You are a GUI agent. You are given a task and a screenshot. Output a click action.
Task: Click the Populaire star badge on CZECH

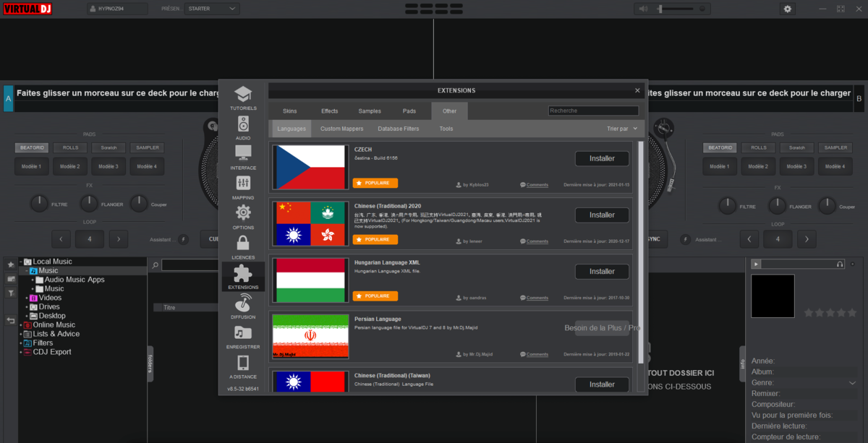click(375, 183)
